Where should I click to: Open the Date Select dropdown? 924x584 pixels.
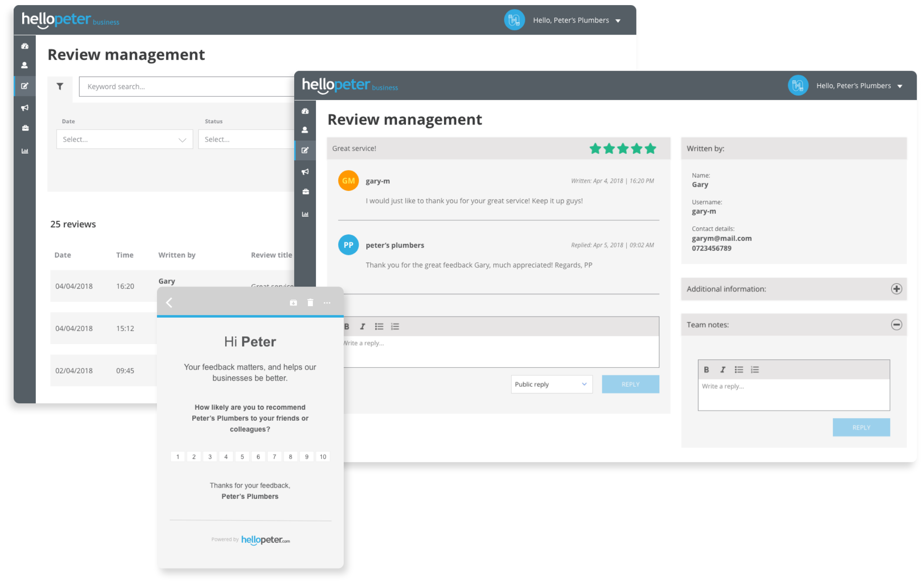[x=125, y=139]
